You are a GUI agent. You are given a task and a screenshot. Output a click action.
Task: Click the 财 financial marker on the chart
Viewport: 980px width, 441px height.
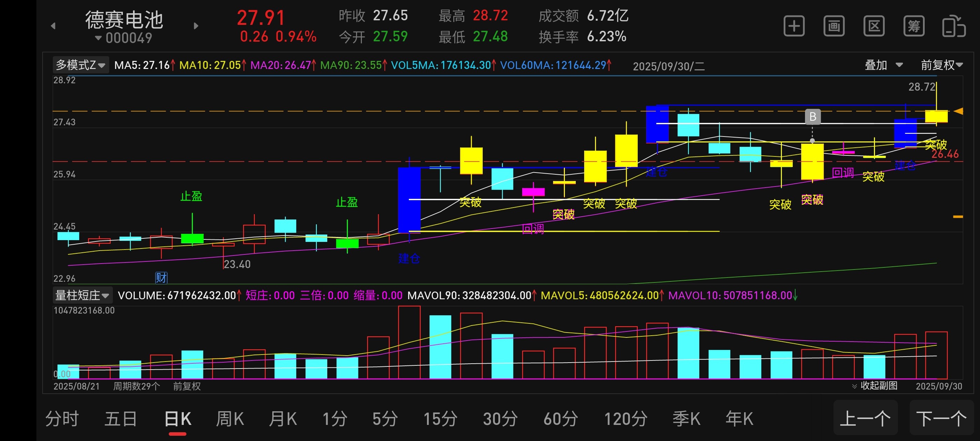(x=161, y=278)
